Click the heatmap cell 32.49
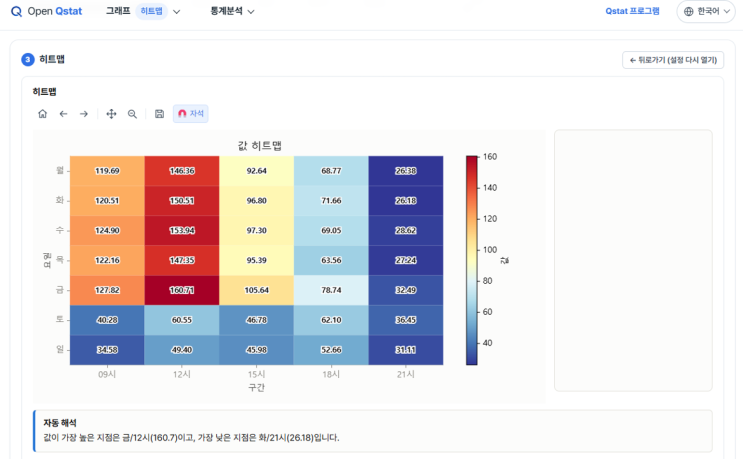Image resolution: width=743 pixels, height=459 pixels. pyautogui.click(x=406, y=290)
